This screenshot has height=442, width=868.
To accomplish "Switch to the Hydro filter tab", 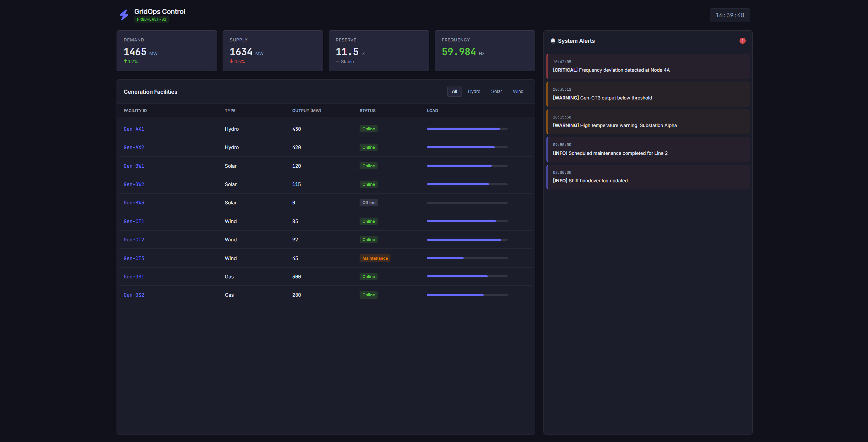I will pyautogui.click(x=474, y=91).
